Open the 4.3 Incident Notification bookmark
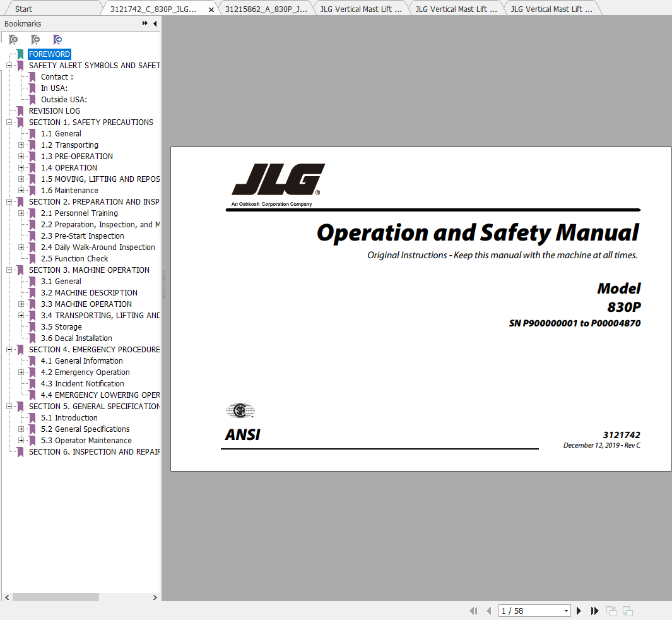 click(x=82, y=384)
